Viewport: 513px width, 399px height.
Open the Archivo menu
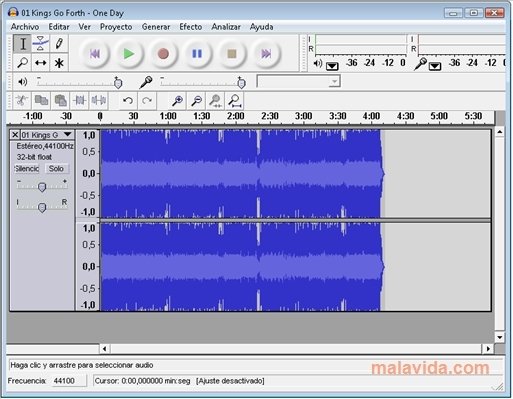tap(25, 27)
